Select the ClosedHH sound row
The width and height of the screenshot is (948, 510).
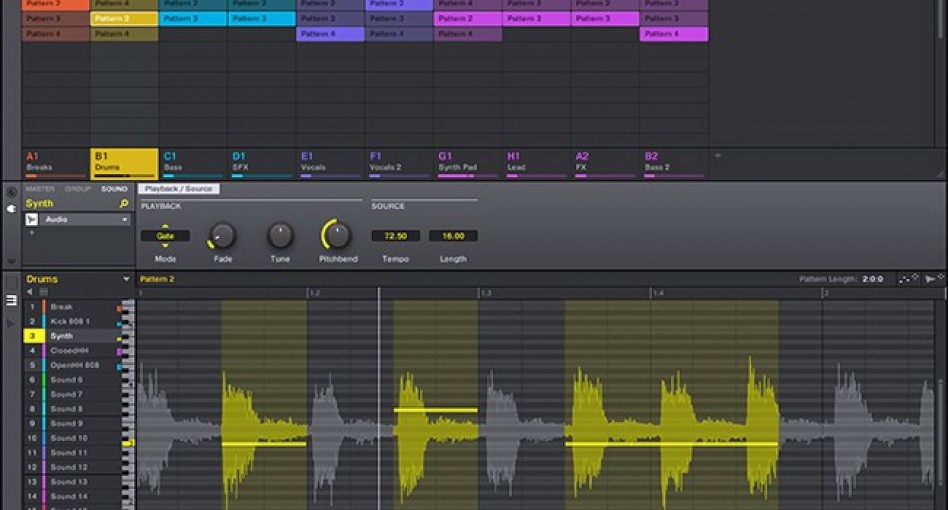(x=73, y=350)
